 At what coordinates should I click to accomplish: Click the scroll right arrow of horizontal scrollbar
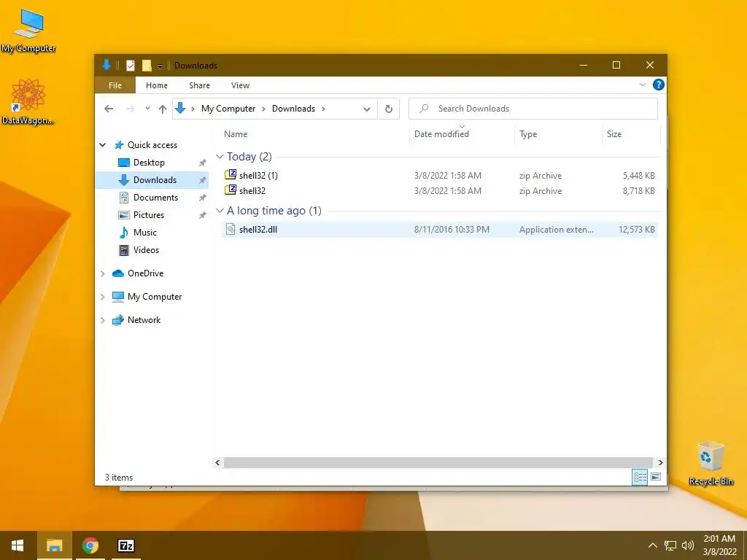pos(660,462)
